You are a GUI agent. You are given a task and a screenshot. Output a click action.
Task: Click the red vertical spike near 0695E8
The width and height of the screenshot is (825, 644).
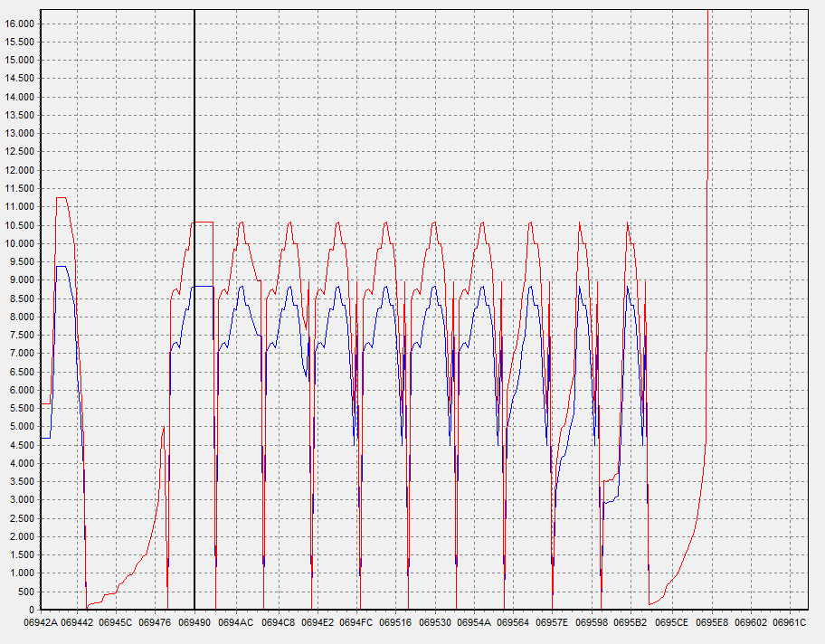[708, 90]
